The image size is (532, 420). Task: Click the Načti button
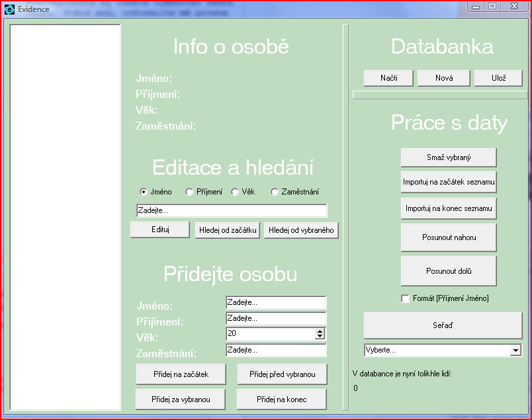point(388,78)
